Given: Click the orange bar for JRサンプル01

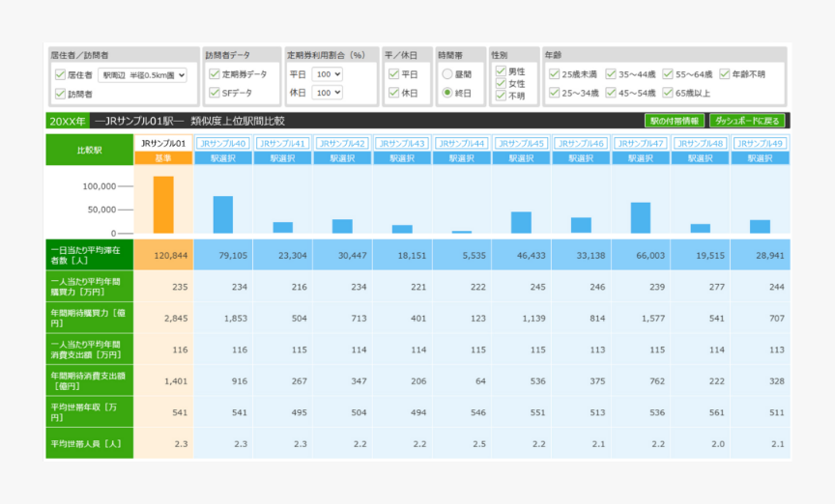Looking at the screenshot, I should [x=163, y=205].
